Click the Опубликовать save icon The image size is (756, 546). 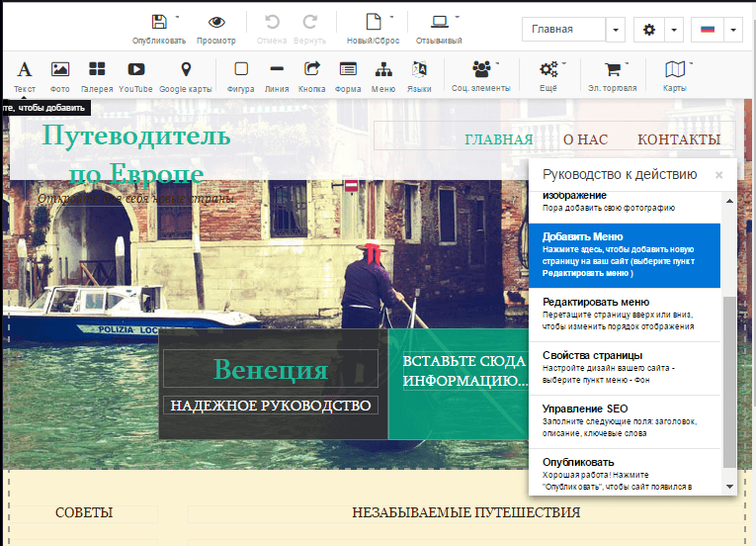159,22
